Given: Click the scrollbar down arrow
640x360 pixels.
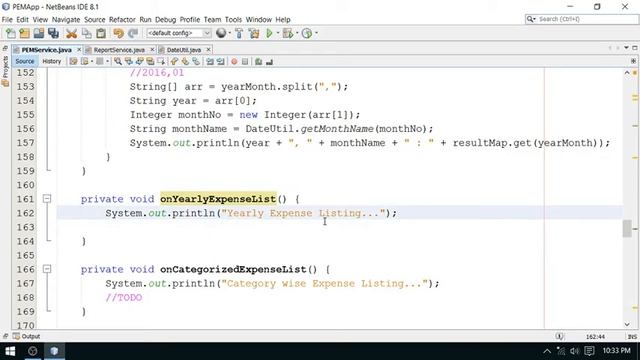Looking at the screenshot, I should pyautogui.click(x=627, y=324).
